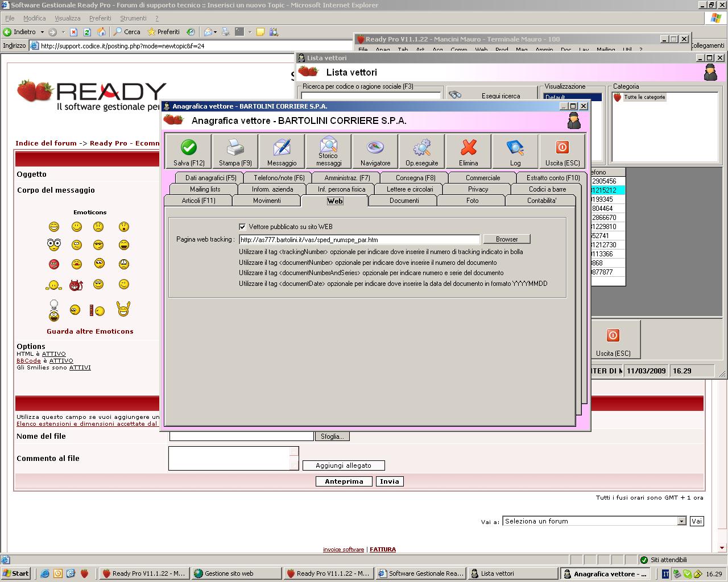Open the browser history (Cronologia) icon
The height and width of the screenshot is (582, 728).
[191, 32]
